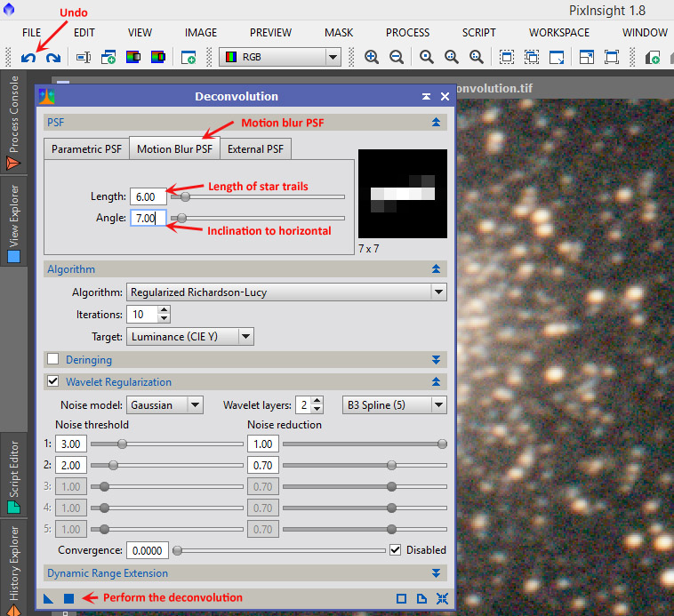Click the first Zoom In magnifier icon
The height and width of the screenshot is (616, 674).
pyautogui.click(x=372, y=57)
